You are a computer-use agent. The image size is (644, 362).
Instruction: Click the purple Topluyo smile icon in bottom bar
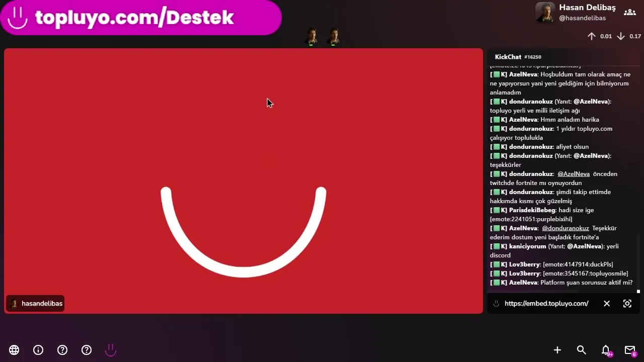[x=111, y=350]
